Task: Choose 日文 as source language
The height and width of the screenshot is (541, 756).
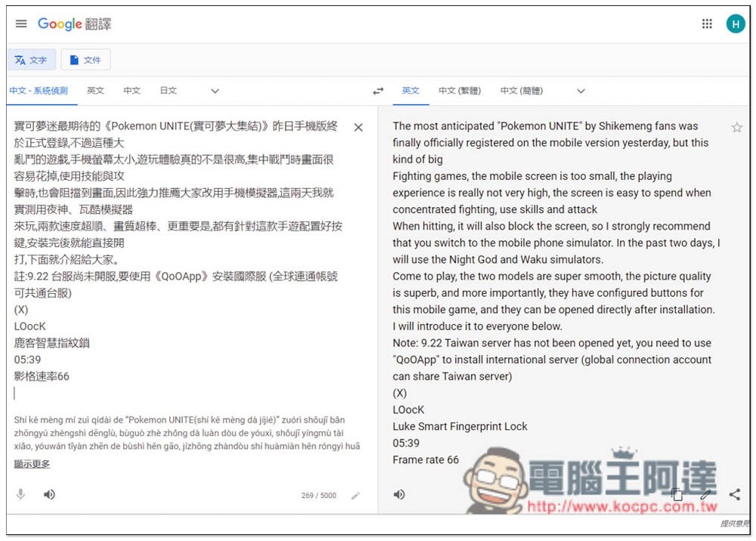Action: coord(169,91)
